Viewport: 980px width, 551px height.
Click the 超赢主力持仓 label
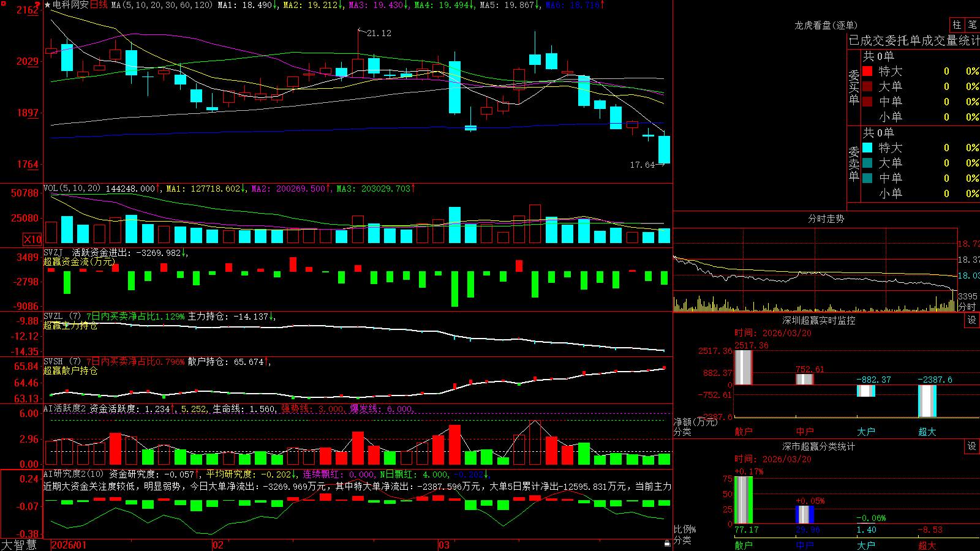pyautogui.click(x=70, y=325)
